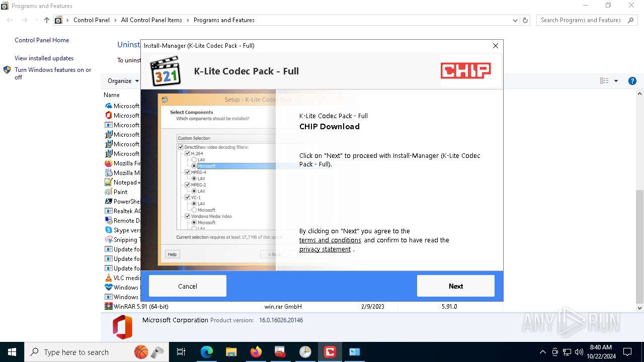Open the terms and conditions link
Screen dimensions: 644x362
[330, 240]
